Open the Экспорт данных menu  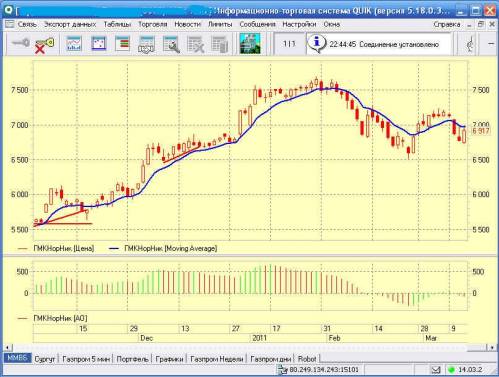[x=70, y=24]
